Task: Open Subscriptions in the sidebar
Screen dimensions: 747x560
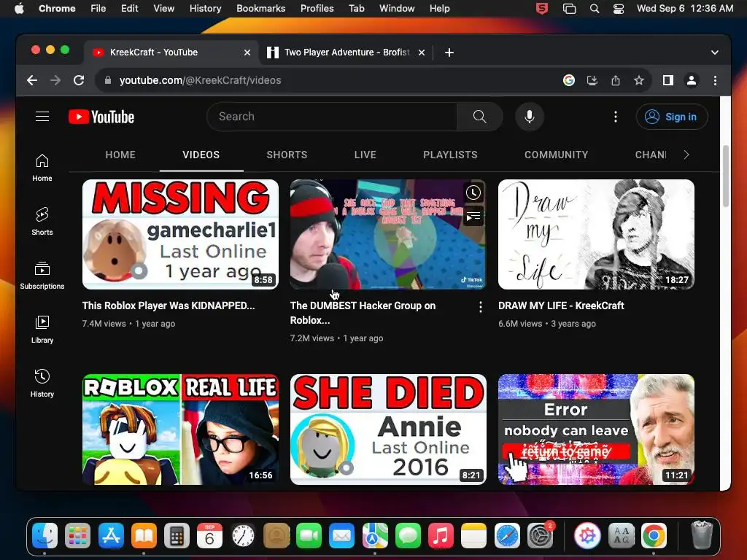Action: tap(42, 276)
